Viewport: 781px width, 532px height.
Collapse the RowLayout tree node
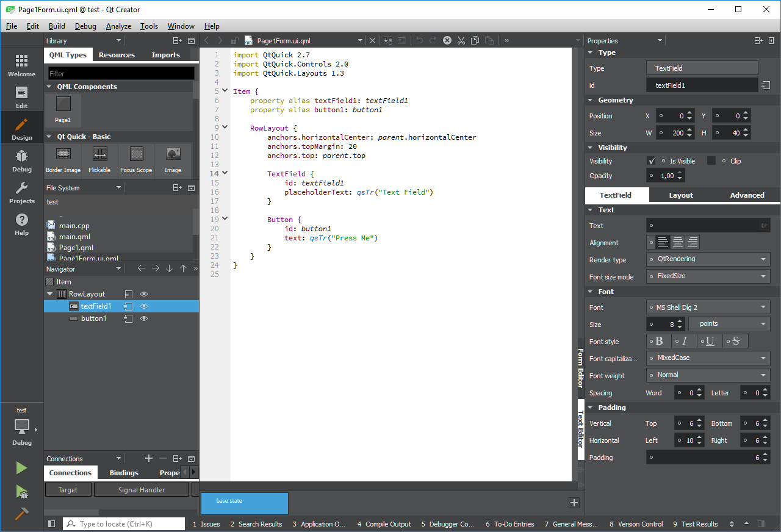pos(50,294)
